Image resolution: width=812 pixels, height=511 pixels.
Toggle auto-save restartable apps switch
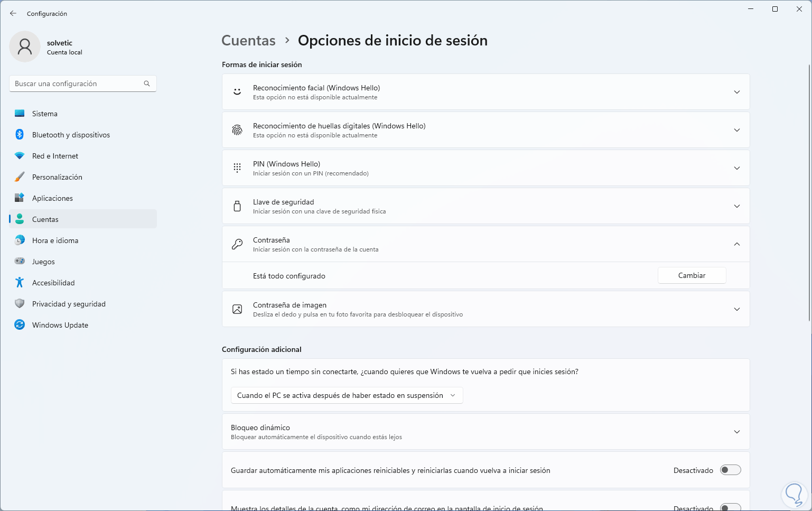tap(730, 470)
